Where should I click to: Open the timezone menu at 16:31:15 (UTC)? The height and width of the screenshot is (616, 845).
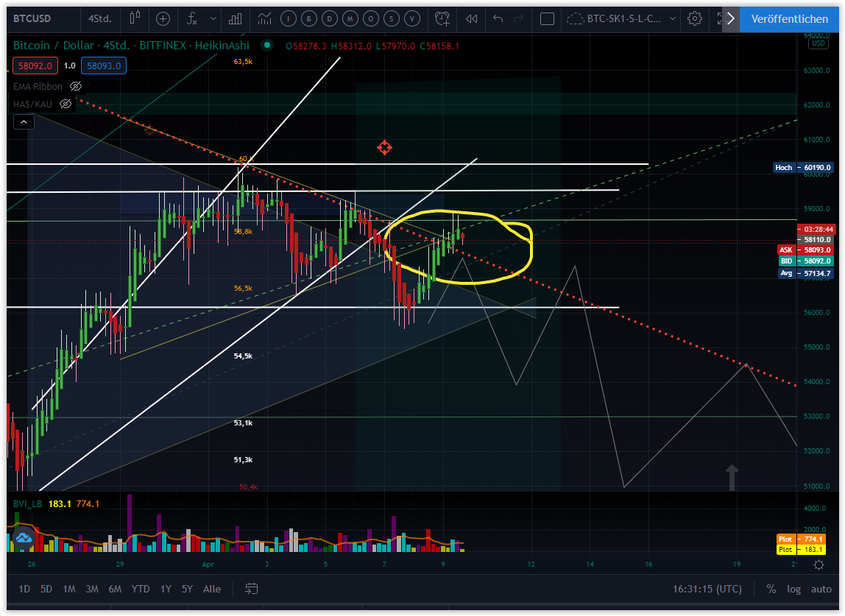point(707,589)
